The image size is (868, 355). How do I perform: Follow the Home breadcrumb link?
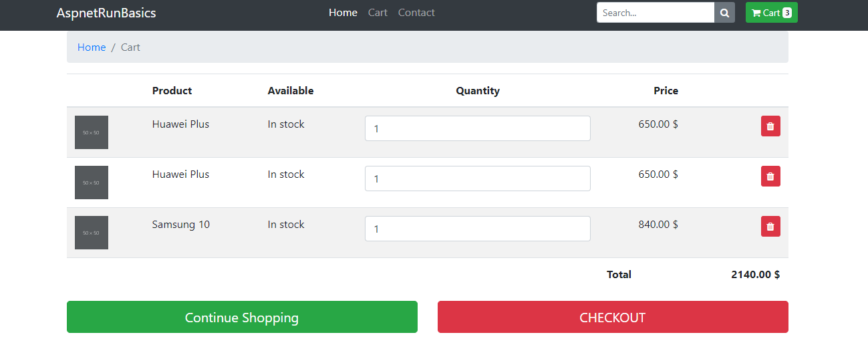coord(92,47)
